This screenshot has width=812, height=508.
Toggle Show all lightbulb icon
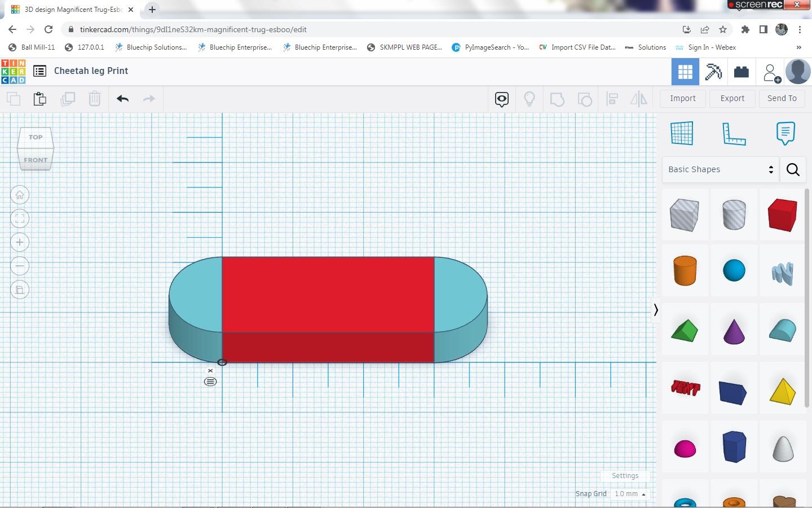[x=529, y=99]
